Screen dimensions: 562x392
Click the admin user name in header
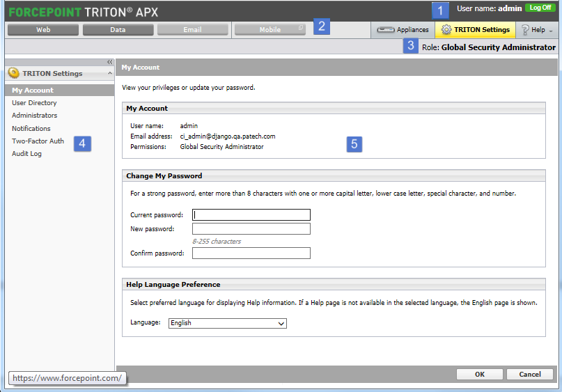point(510,8)
